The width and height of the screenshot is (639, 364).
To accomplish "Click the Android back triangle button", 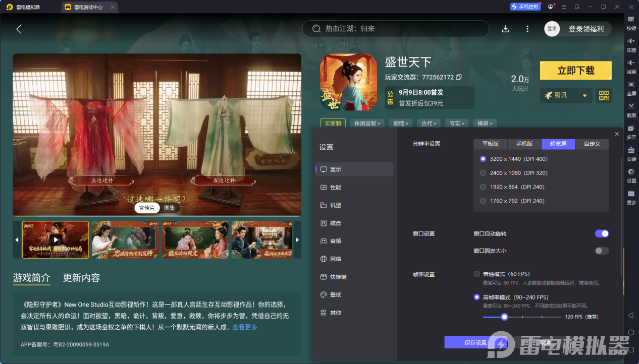I will pos(631,316).
